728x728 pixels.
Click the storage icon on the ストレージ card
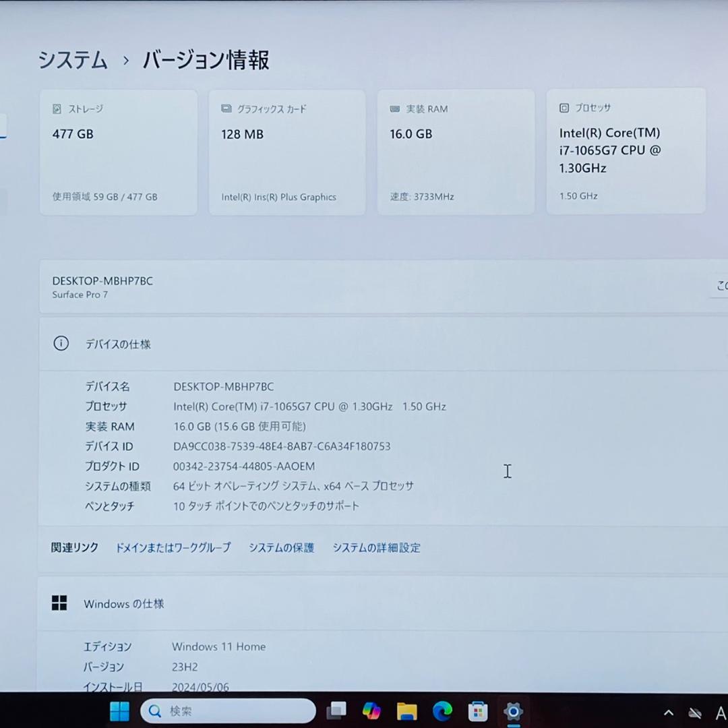(57, 108)
